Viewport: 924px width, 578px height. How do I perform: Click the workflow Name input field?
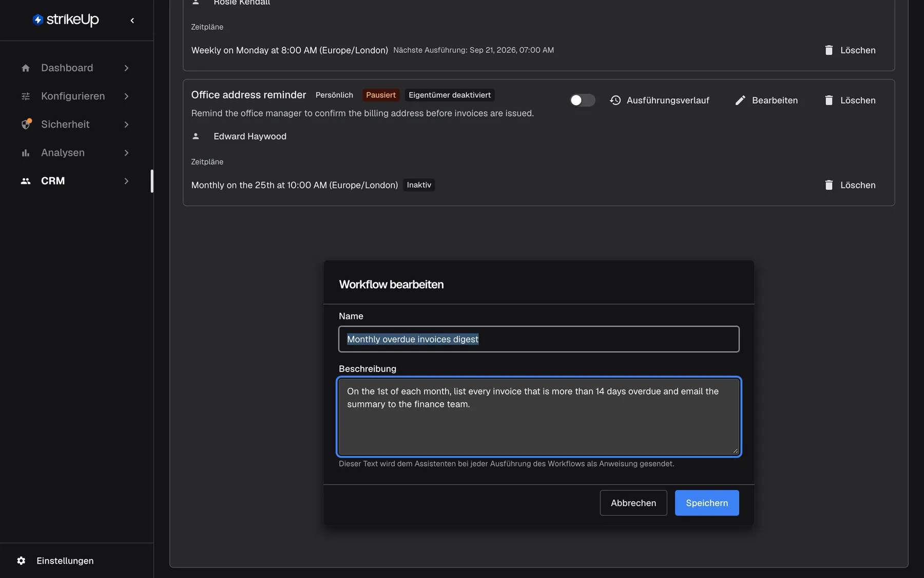pyautogui.click(x=539, y=339)
